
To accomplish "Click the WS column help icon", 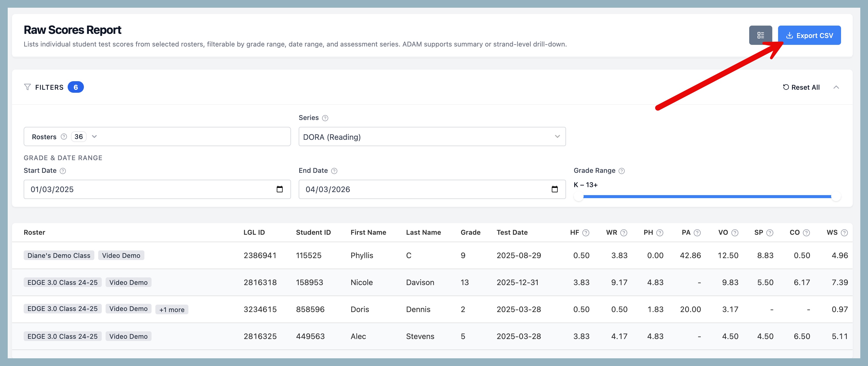I will point(844,233).
